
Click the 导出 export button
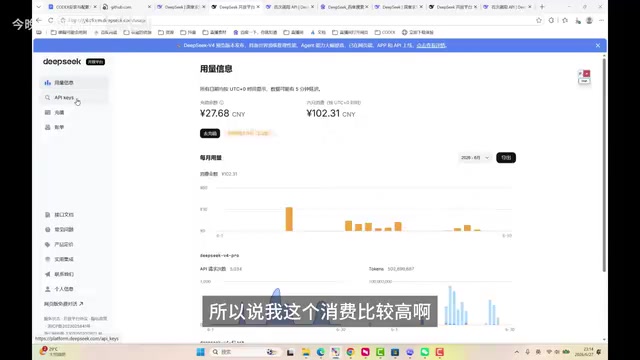(x=506, y=158)
